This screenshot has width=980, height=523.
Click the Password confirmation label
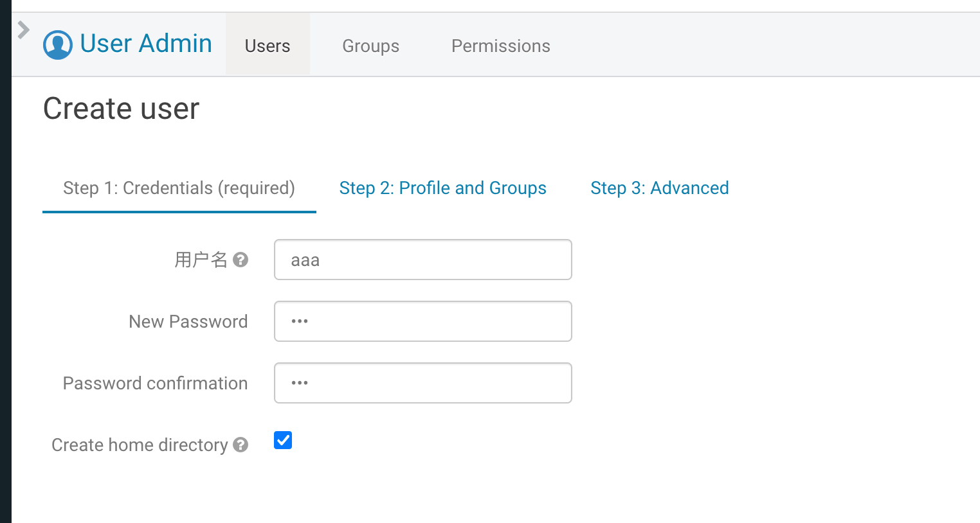[155, 383]
